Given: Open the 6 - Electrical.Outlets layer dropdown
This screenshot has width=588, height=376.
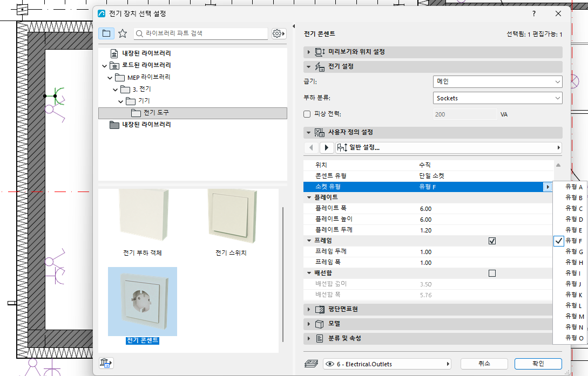Looking at the screenshot, I should tap(387, 364).
